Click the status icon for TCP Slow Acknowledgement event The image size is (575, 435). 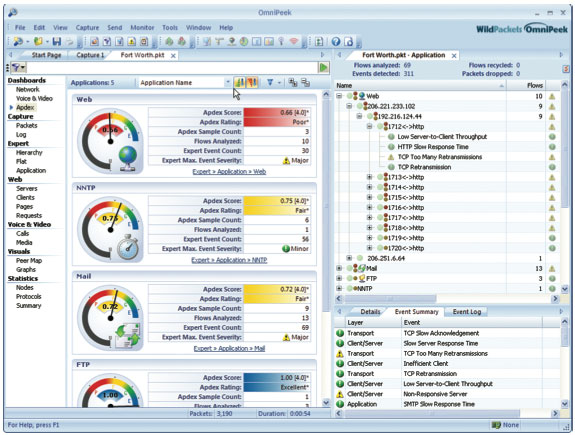pos(340,333)
